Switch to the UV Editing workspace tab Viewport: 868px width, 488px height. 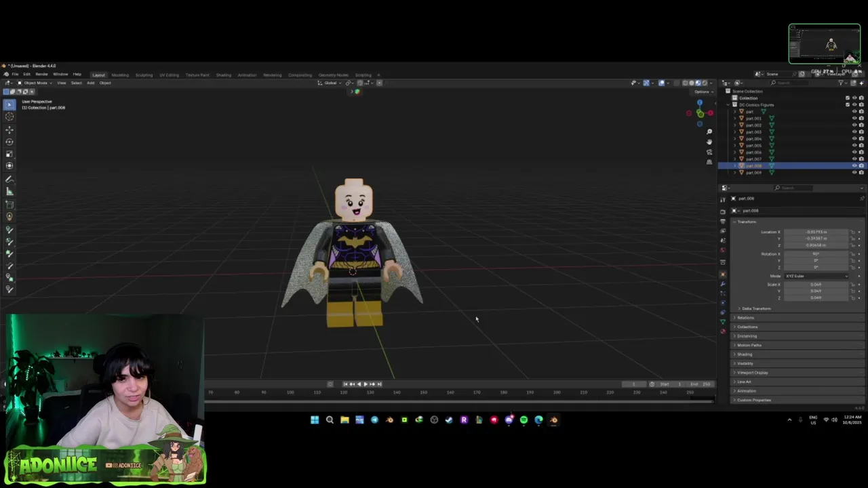(x=169, y=75)
